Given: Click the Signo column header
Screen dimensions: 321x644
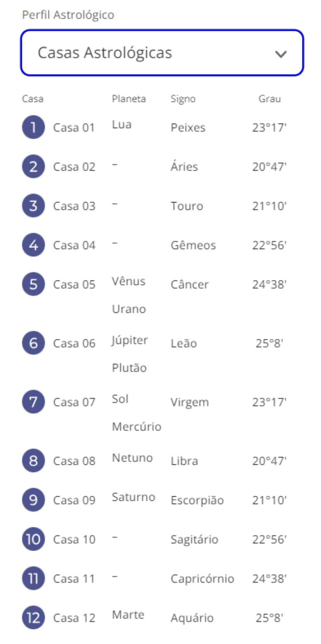Looking at the screenshot, I should (x=183, y=99).
